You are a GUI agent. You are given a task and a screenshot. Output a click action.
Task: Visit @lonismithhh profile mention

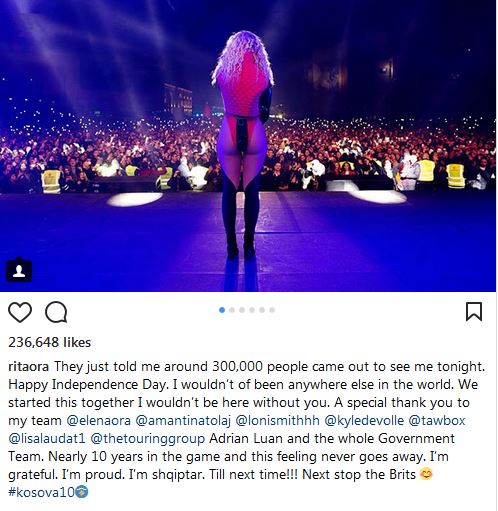pyautogui.click(x=278, y=420)
